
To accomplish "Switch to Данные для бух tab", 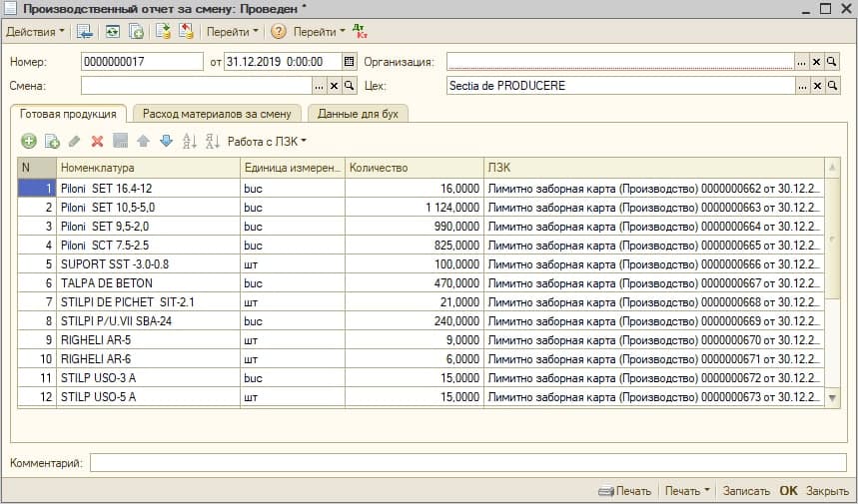I will click(358, 114).
